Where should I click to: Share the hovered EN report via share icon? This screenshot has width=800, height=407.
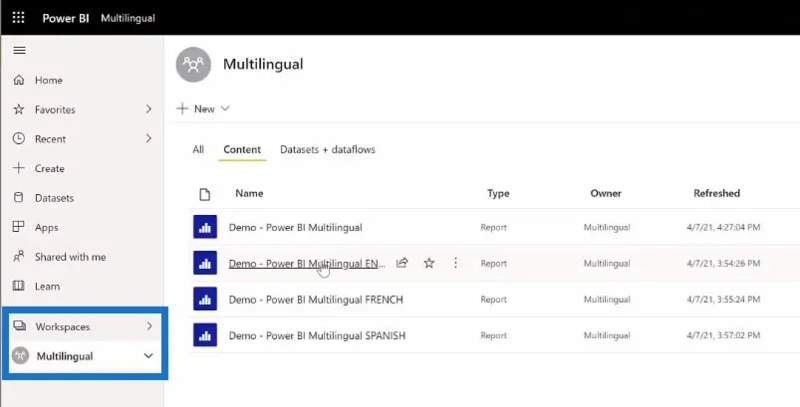[x=403, y=263]
